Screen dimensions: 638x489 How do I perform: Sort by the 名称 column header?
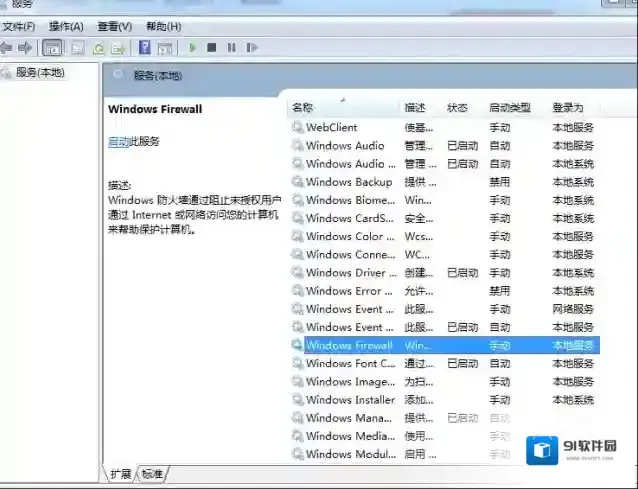tap(302, 107)
